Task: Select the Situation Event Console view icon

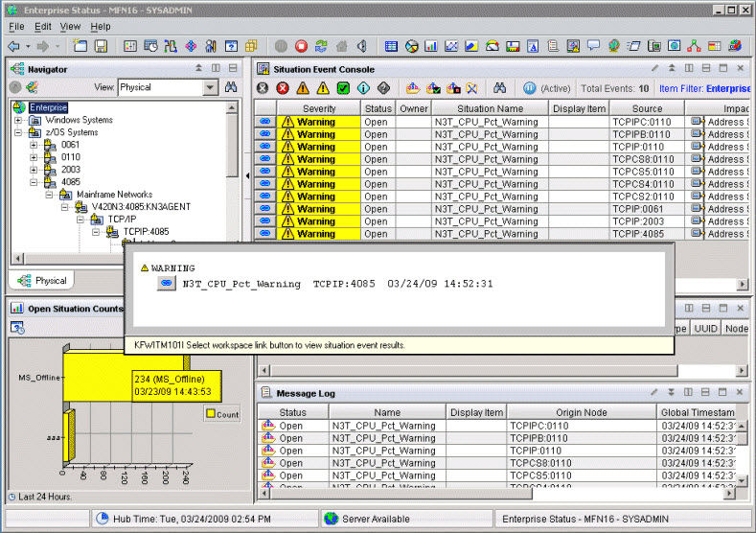Action: tap(573, 46)
